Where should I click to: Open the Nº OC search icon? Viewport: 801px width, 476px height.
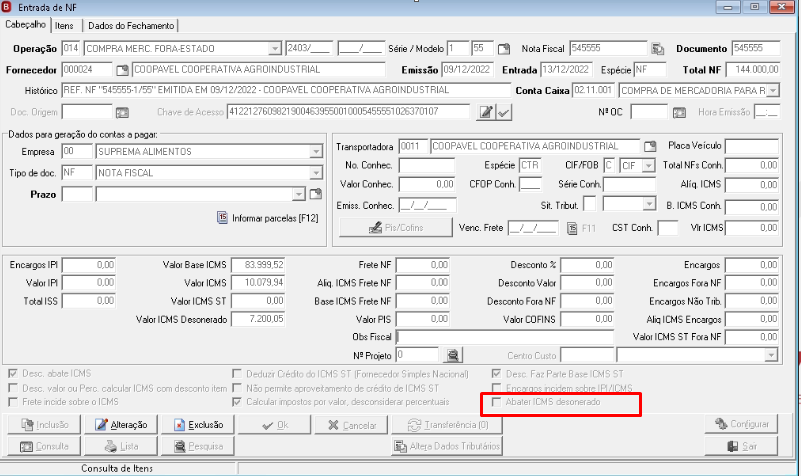(x=679, y=112)
